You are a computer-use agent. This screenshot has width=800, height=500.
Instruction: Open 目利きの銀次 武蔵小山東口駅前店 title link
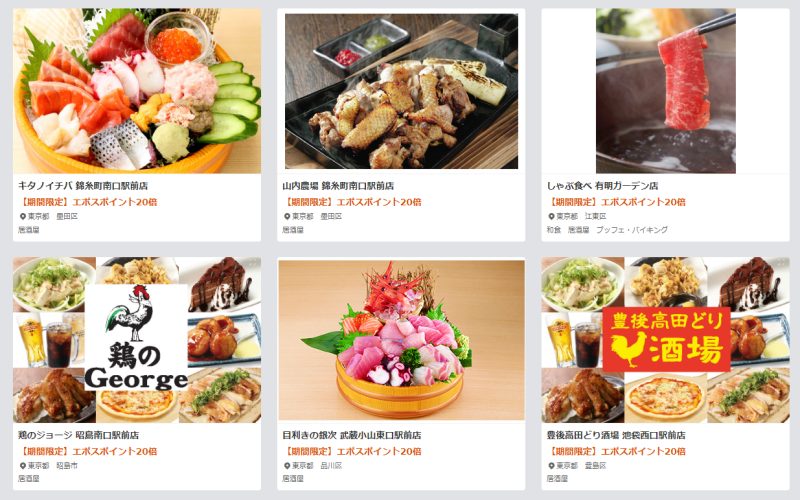352,435
